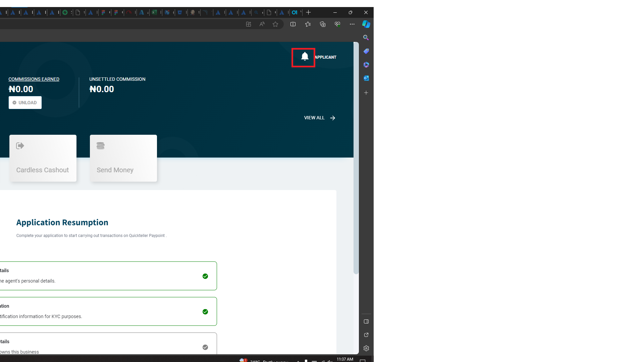The width and height of the screenshot is (644, 362).
Task: Open a new browser tab
Action: point(309,12)
